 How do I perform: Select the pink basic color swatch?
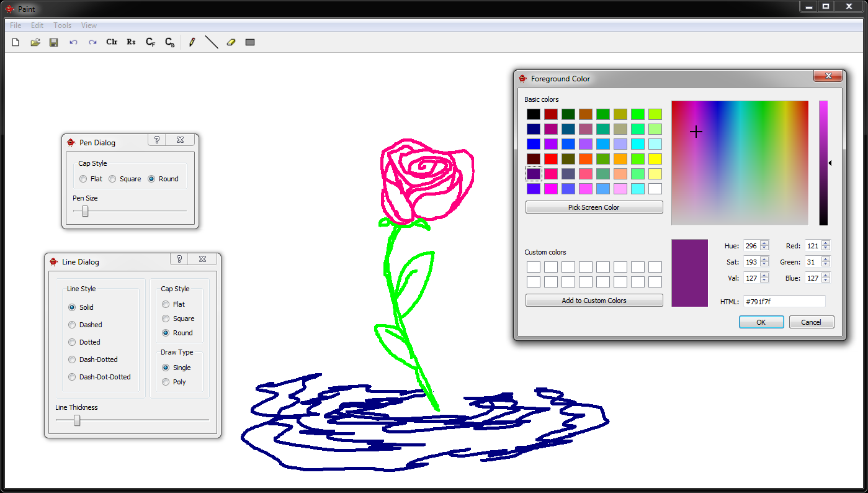point(550,173)
